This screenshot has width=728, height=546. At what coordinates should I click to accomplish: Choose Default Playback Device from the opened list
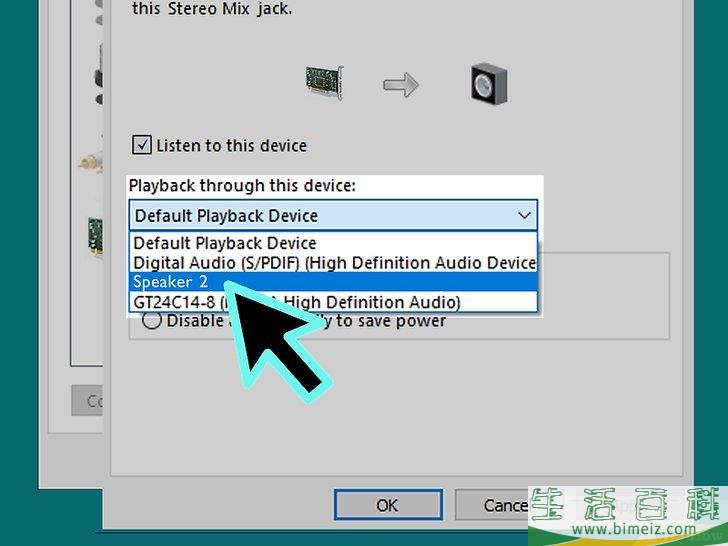[x=224, y=243]
